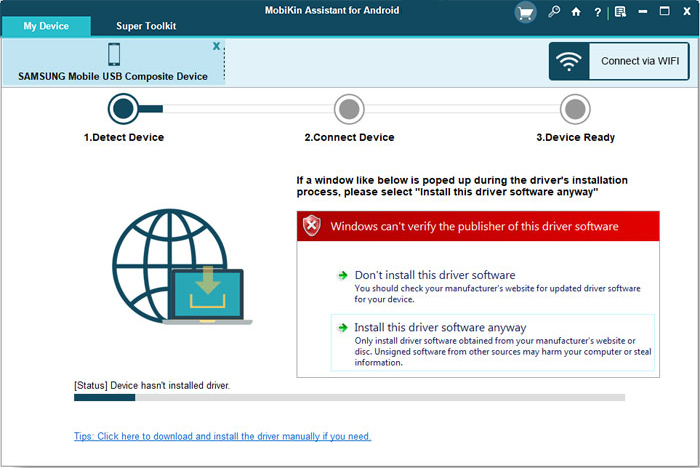Open the link to download driver manually
This screenshot has width=700, height=468.
[x=222, y=436]
